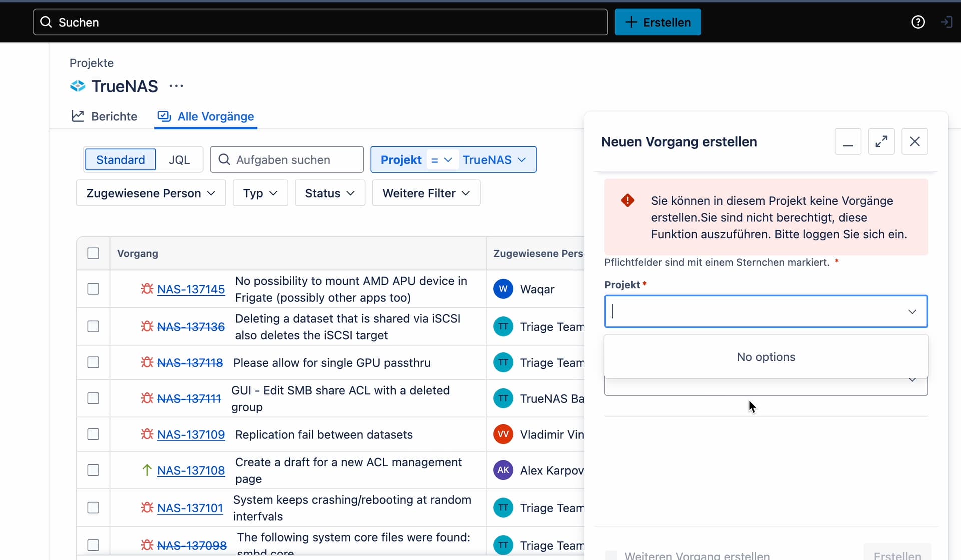Open the Zugewiesene Person filter dropdown
Screen dimensions: 961x560
pyautogui.click(x=151, y=193)
